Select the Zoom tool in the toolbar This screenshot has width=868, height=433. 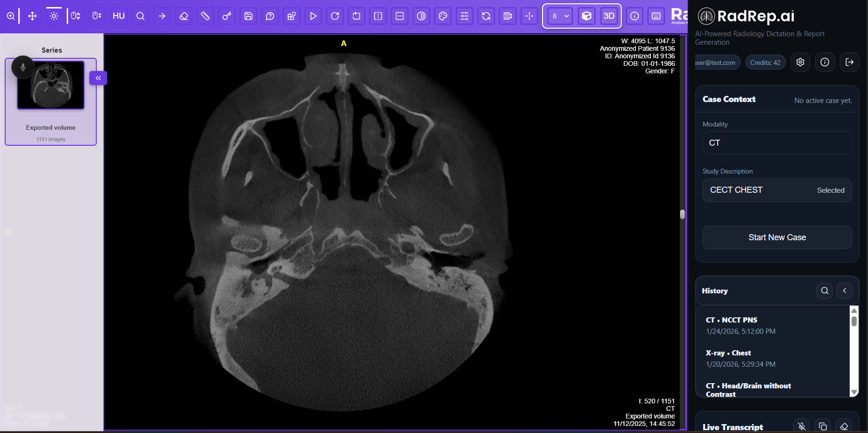(x=11, y=16)
